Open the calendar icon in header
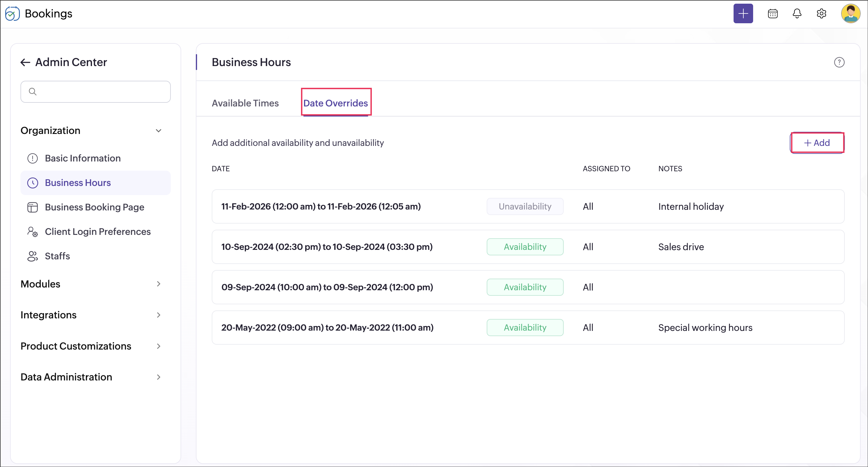Viewport: 868px width, 467px height. pos(772,13)
